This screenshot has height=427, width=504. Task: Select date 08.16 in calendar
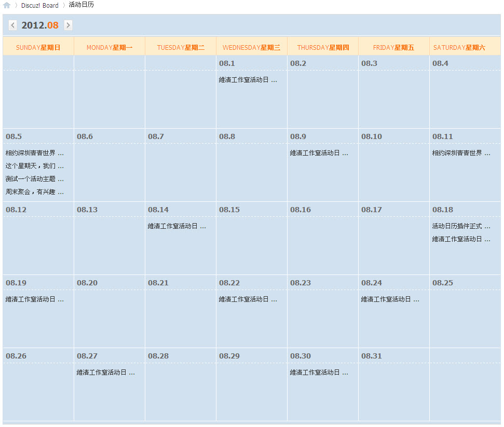pos(301,210)
